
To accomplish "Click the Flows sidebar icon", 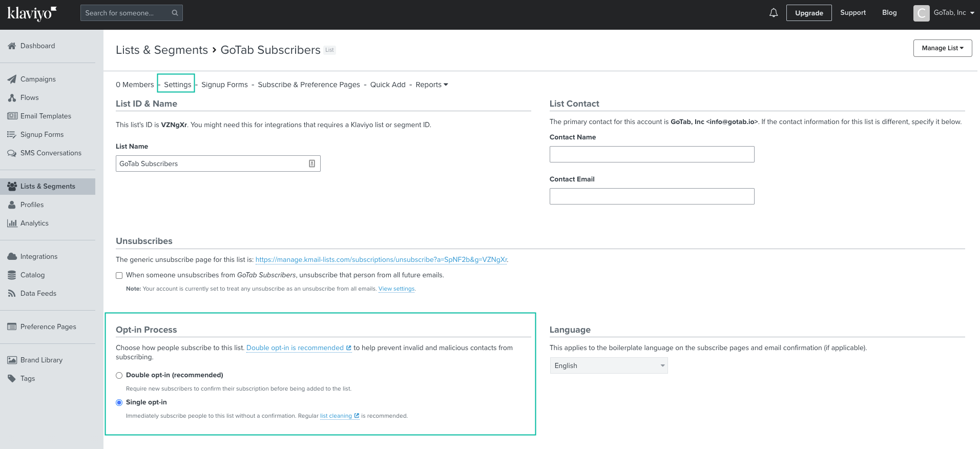I will (12, 98).
